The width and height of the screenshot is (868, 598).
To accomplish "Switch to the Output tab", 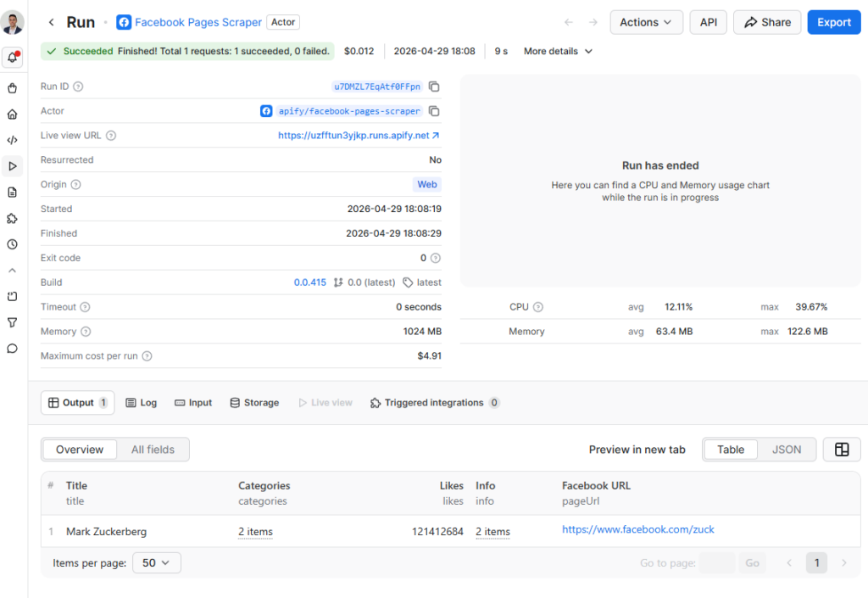I will 77,403.
